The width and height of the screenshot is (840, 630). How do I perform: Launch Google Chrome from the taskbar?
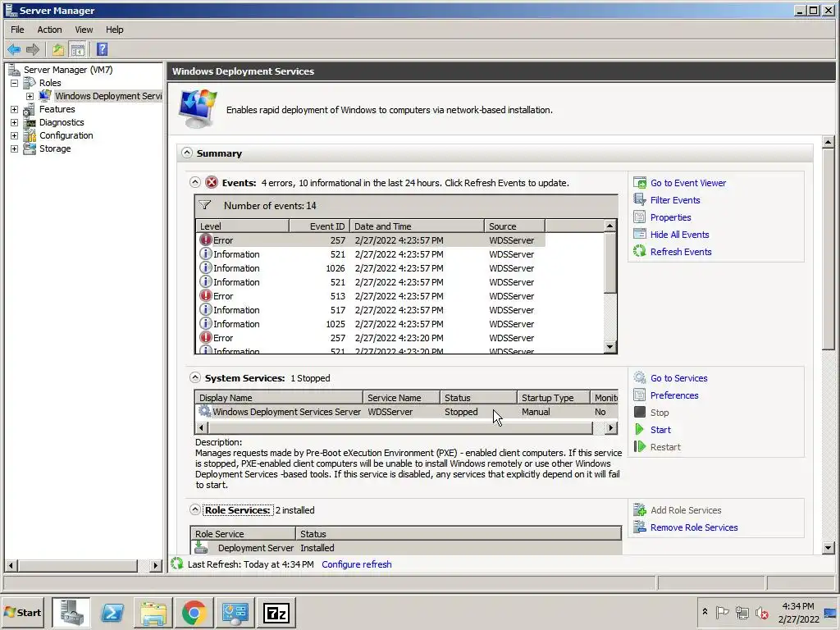click(194, 612)
